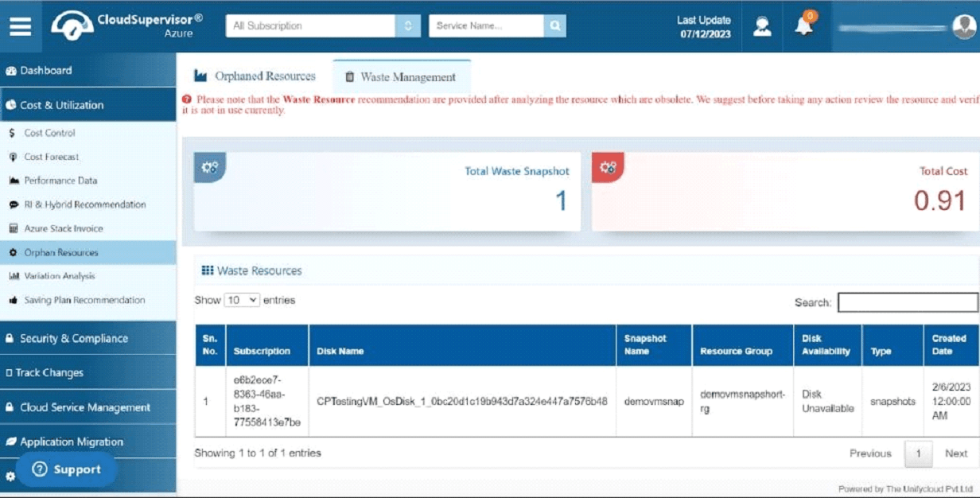Click the Waste Management trash icon

(x=349, y=77)
